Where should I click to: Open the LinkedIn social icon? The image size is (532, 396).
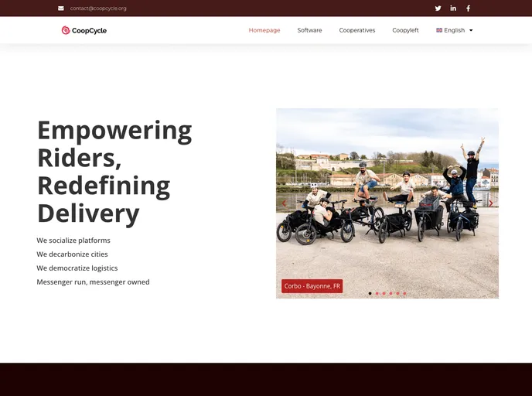click(453, 9)
